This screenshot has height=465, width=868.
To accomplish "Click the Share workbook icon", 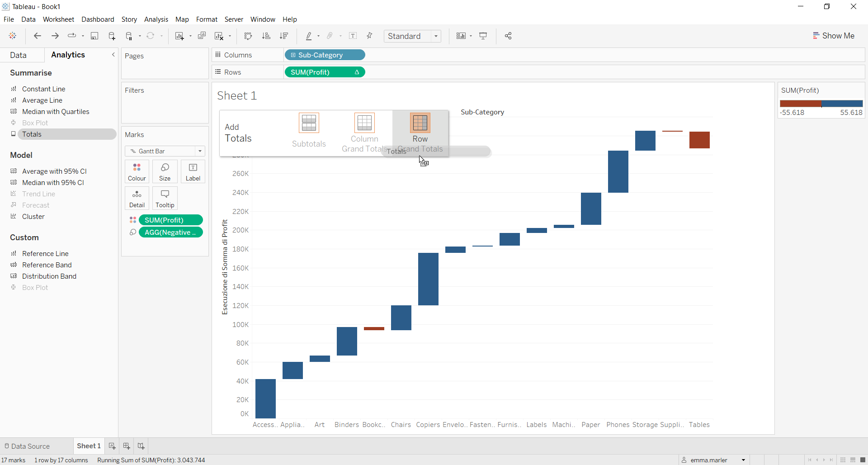I will point(508,36).
